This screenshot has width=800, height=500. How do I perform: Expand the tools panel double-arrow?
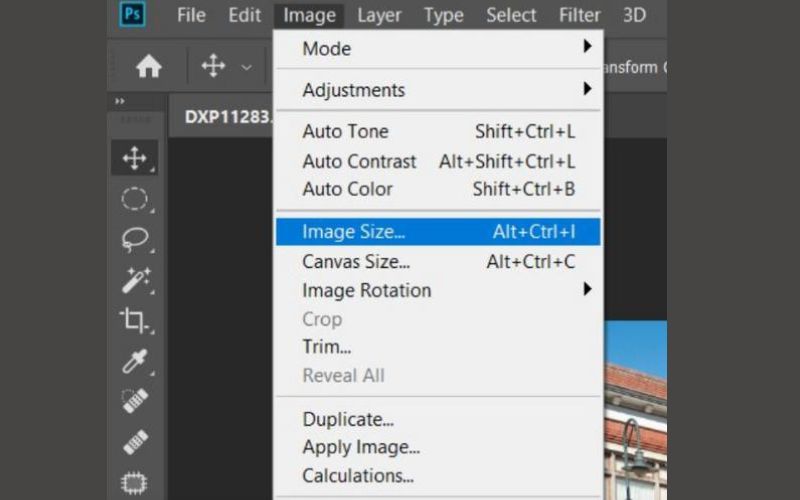click(119, 101)
